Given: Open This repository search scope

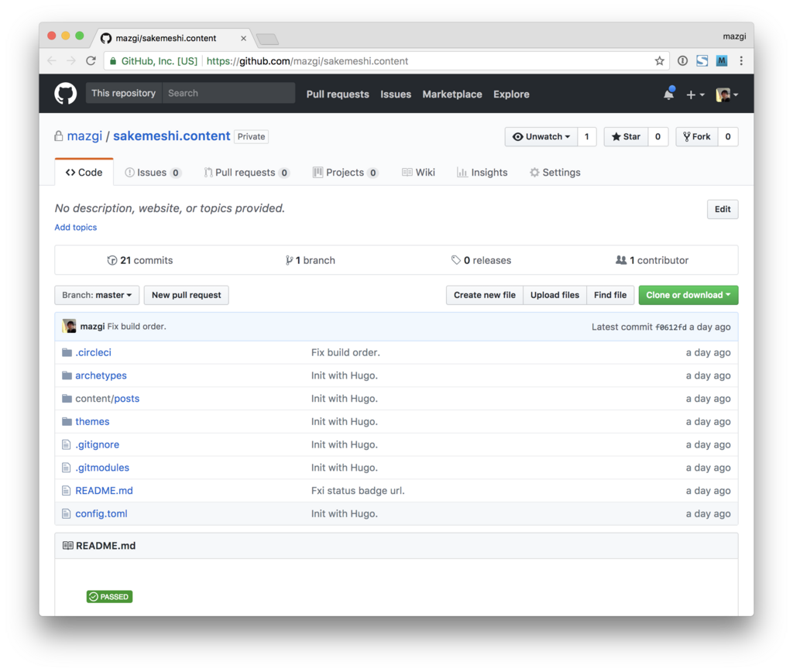Looking at the screenshot, I should pyautogui.click(x=123, y=93).
